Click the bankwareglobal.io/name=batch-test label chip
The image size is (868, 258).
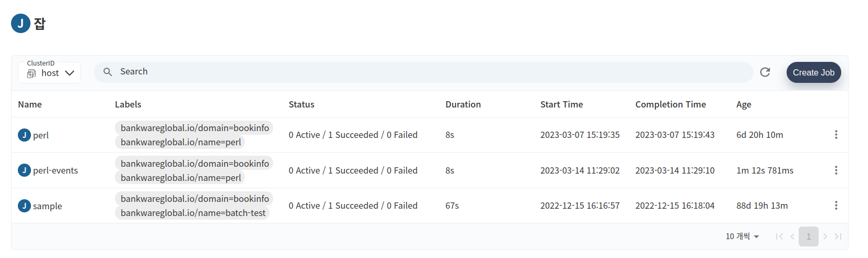(x=193, y=213)
